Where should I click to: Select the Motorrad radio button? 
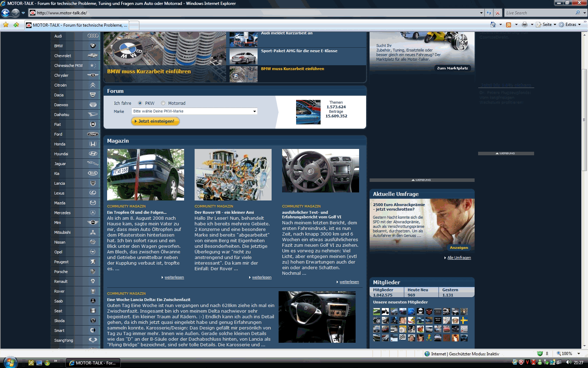click(x=163, y=103)
